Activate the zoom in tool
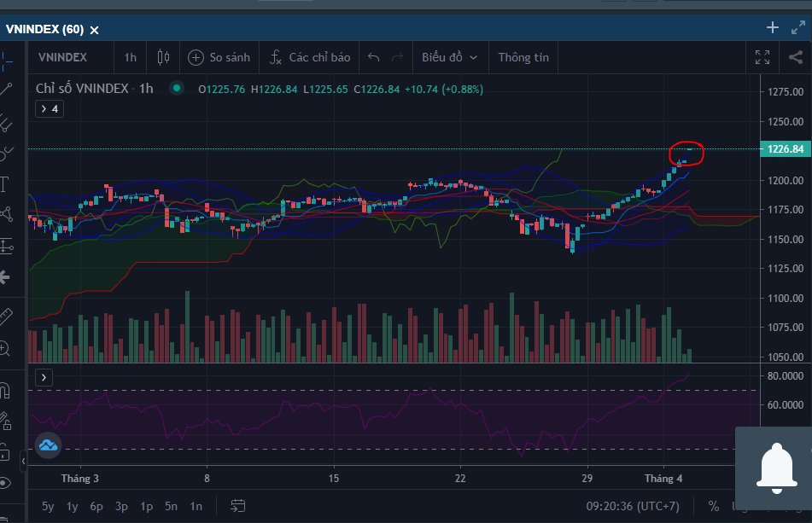 pyautogui.click(x=5, y=347)
